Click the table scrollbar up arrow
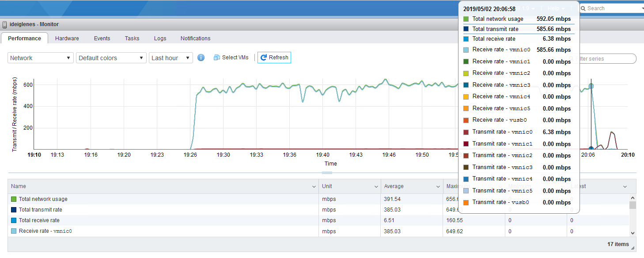This screenshot has height=258, width=644. [x=633, y=198]
